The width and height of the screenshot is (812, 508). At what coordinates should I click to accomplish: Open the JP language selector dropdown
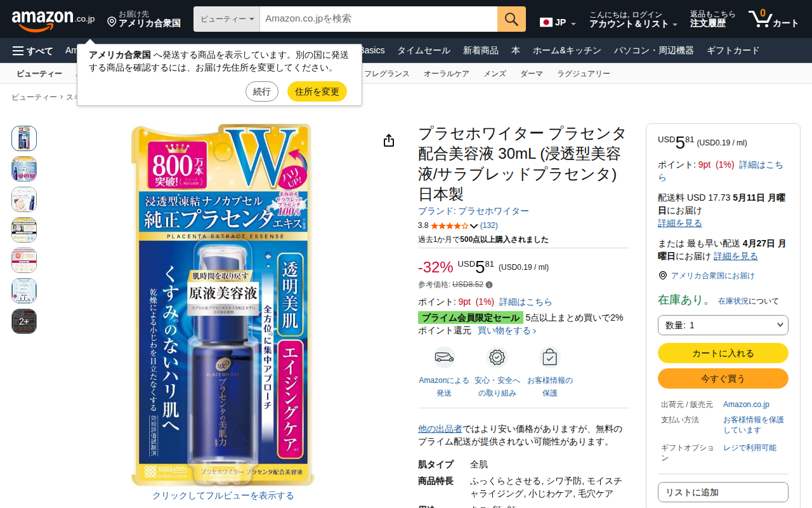click(558, 23)
